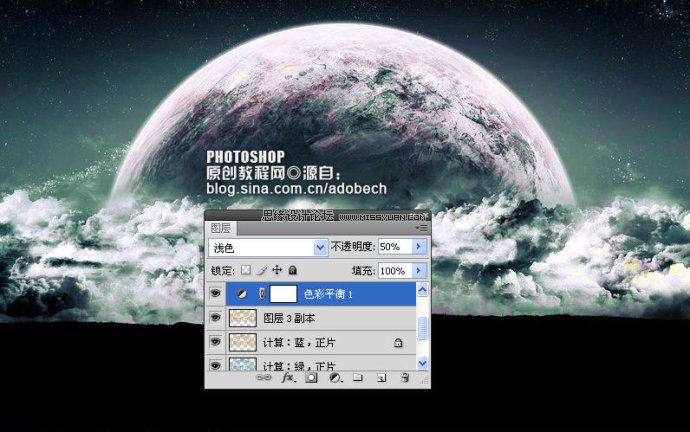Toggle lock image pixels brush icon

point(261,270)
